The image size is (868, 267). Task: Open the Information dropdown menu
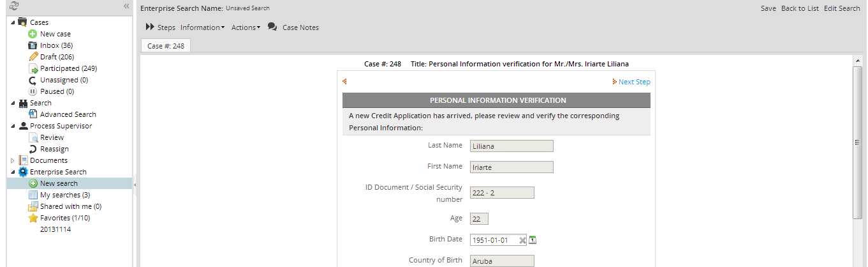click(x=202, y=27)
